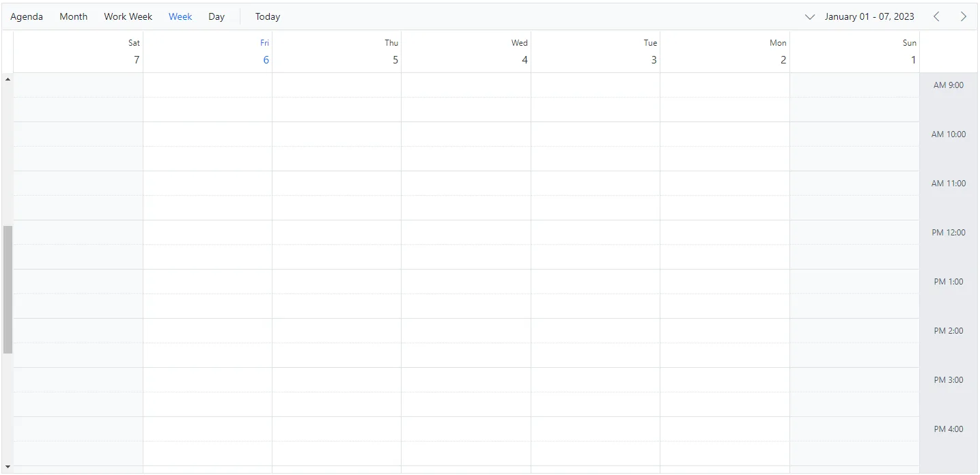This screenshot has width=980, height=475.
Task: Click the PM 1:00 time label
Action: click(x=949, y=282)
